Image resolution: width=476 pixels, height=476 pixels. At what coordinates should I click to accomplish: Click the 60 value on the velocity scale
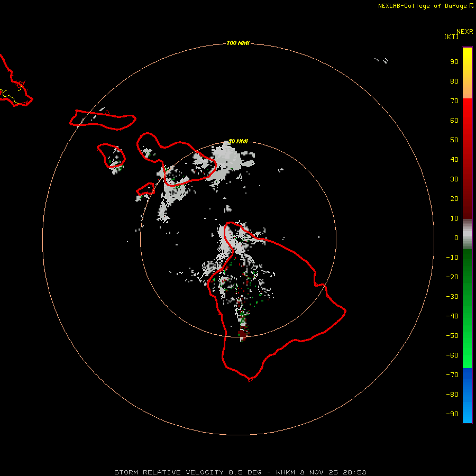[x=454, y=121]
